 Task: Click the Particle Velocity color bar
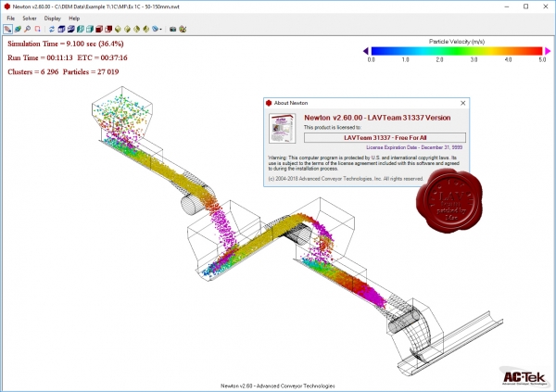point(457,51)
